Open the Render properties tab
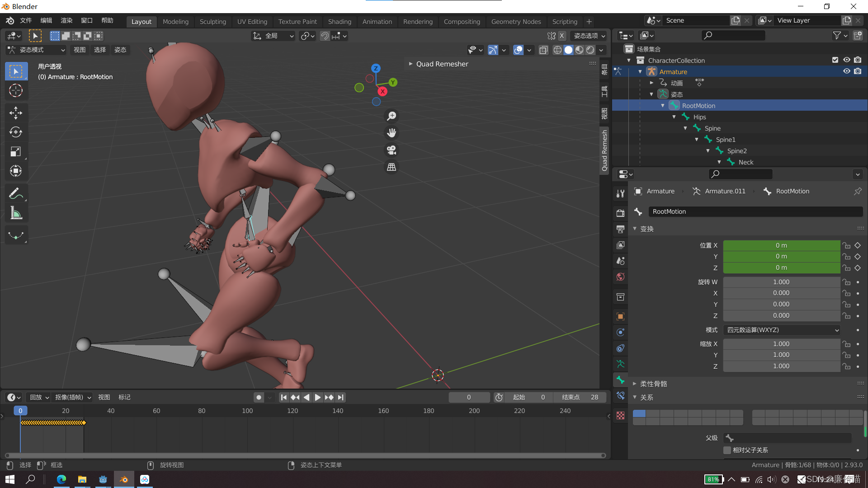 point(620,213)
